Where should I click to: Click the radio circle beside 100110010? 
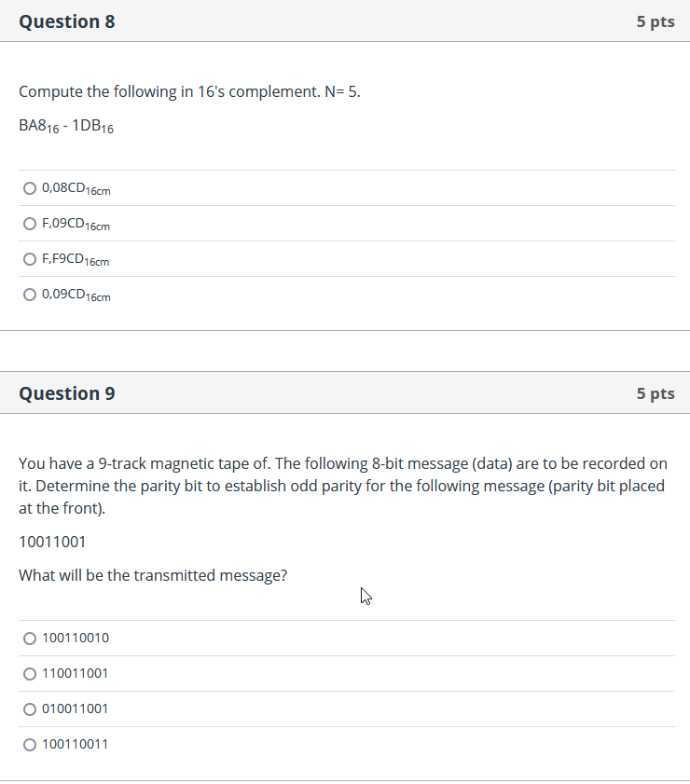(x=30, y=638)
